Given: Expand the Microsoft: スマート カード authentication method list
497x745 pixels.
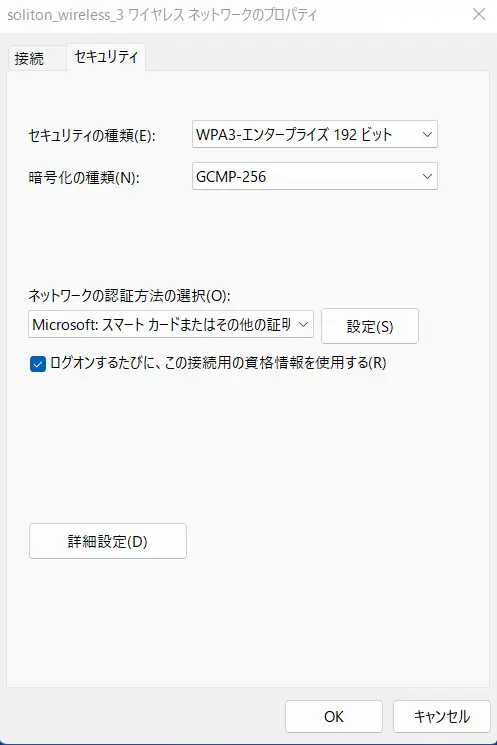Looking at the screenshot, I should [x=171, y=325].
